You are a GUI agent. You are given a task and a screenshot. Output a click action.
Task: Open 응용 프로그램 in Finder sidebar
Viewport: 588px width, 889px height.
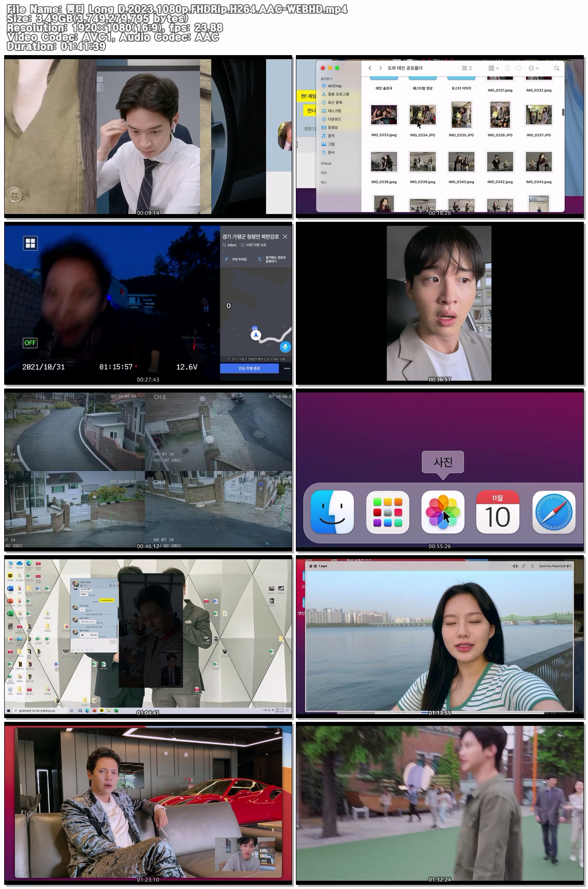[x=335, y=94]
